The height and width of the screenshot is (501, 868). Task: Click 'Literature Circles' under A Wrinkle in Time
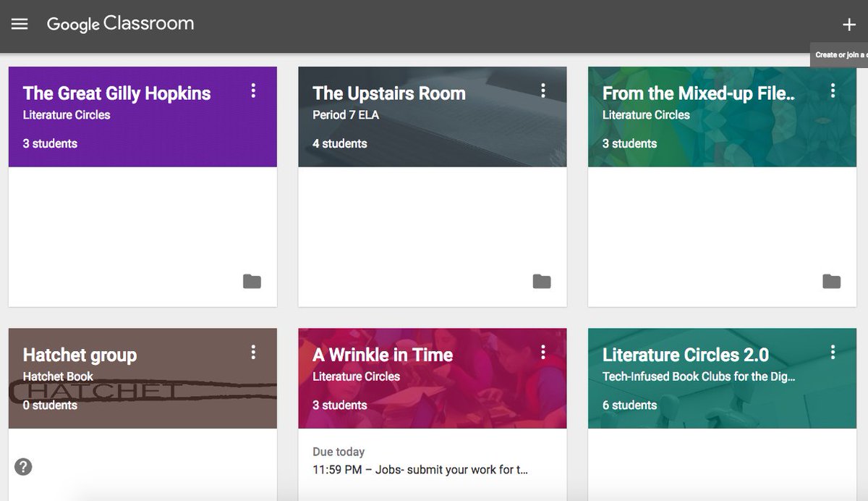[357, 376]
